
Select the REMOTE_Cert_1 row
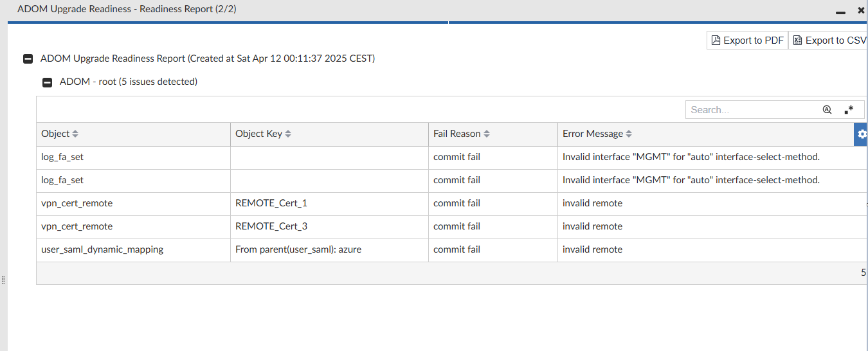[x=271, y=203]
